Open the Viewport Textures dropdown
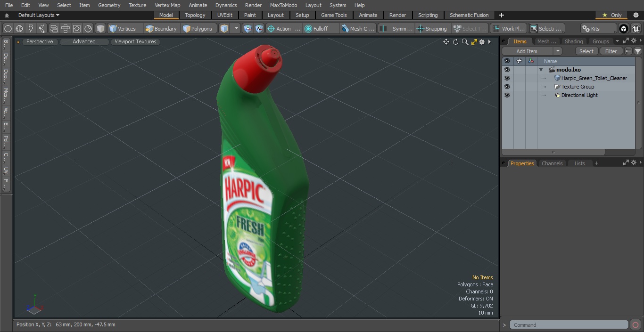The height and width of the screenshot is (332, 644). 135,41
